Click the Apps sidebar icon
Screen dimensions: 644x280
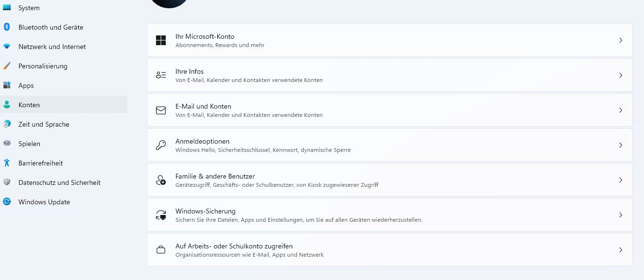(x=7, y=85)
